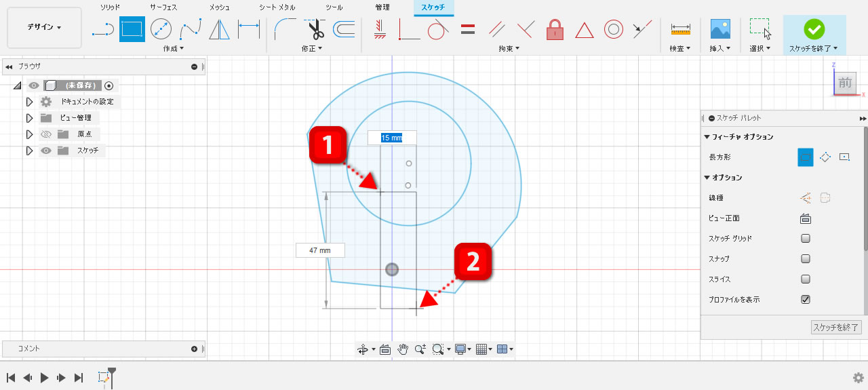Select the offset tool
868x390 pixels.
pos(344,29)
